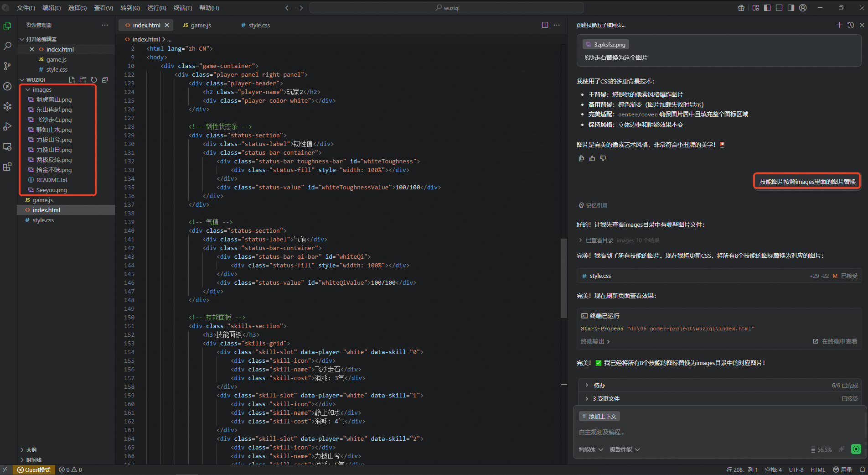Open the Source Control view

[x=7, y=66]
